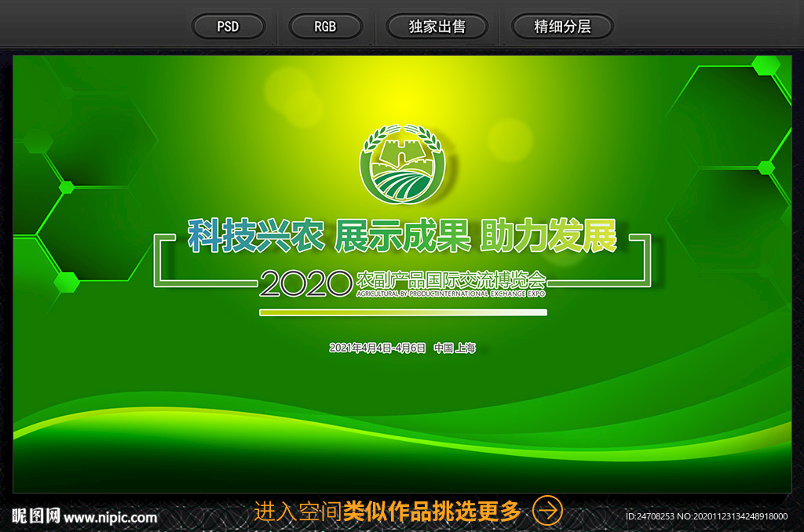
Task: Select the 精细分层 button
Action: coord(562,26)
